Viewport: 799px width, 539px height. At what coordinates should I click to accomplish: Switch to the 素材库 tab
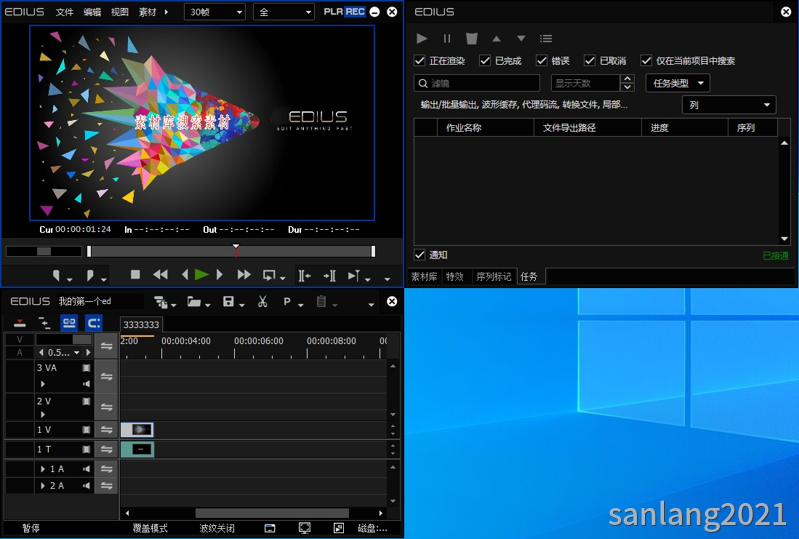(x=424, y=277)
